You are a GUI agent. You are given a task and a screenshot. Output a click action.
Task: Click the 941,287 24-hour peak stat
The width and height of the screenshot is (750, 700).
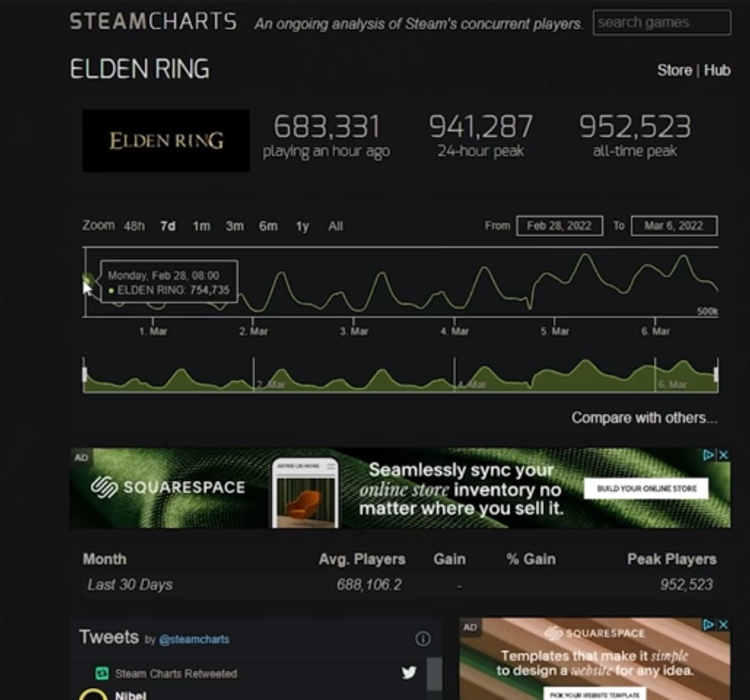pyautogui.click(x=481, y=136)
